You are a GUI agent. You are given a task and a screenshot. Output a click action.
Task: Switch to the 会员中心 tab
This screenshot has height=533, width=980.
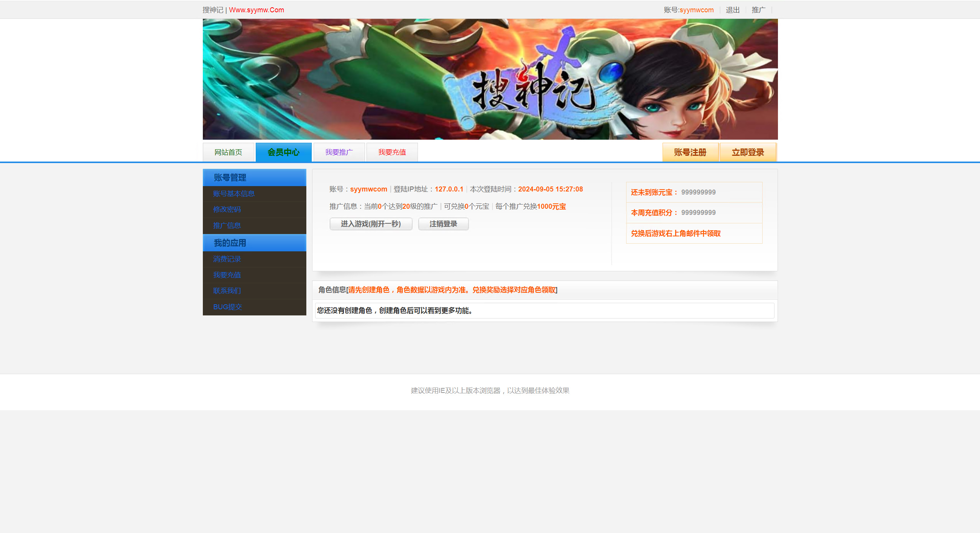click(284, 152)
